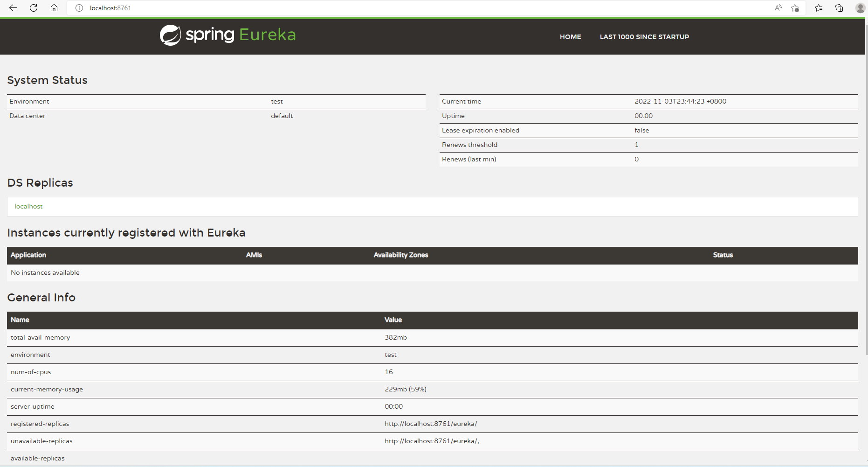The height and width of the screenshot is (467, 868).
Task: Open the Favorites list icon
Action: tap(819, 8)
